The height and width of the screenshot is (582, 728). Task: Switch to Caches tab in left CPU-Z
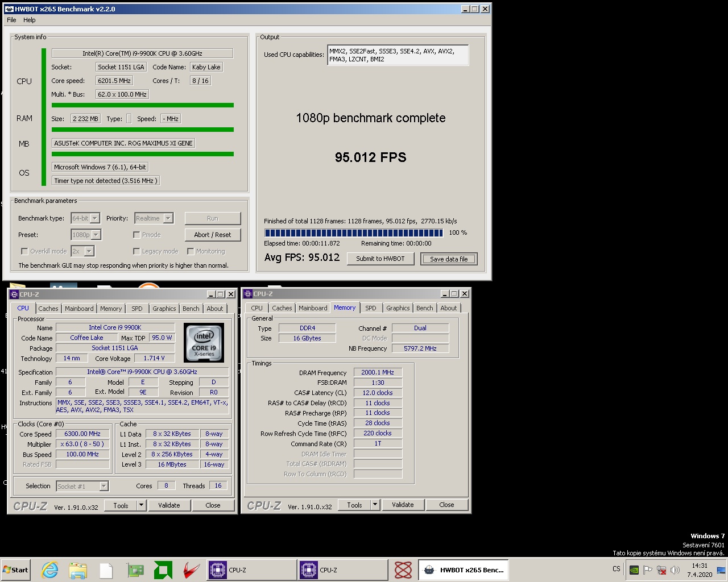point(48,309)
